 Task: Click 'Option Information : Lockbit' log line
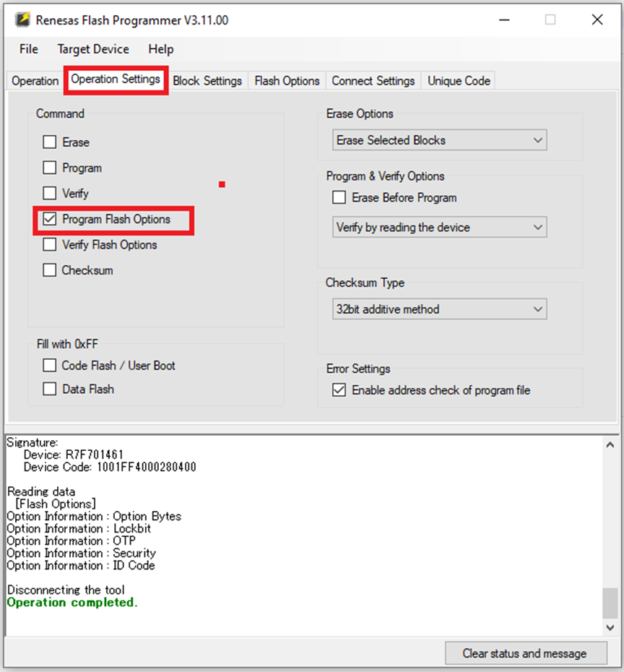pyautogui.click(x=79, y=528)
